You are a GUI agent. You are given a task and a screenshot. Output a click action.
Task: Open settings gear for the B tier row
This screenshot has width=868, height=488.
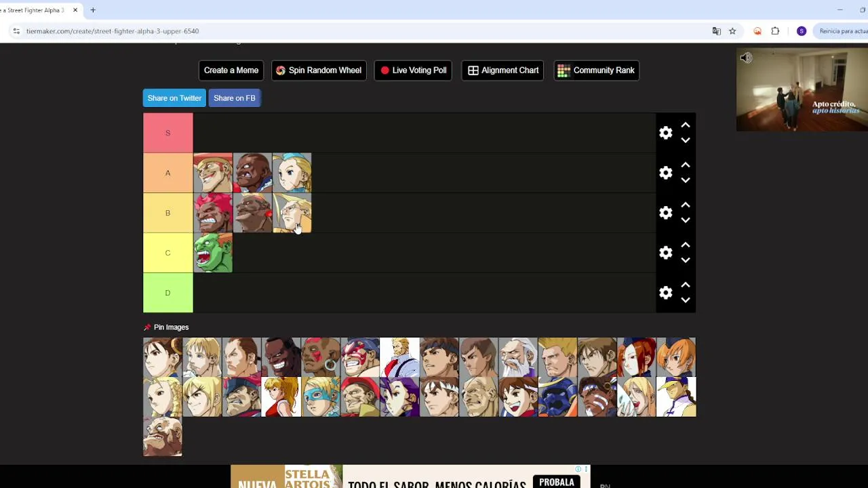point(665,213)
